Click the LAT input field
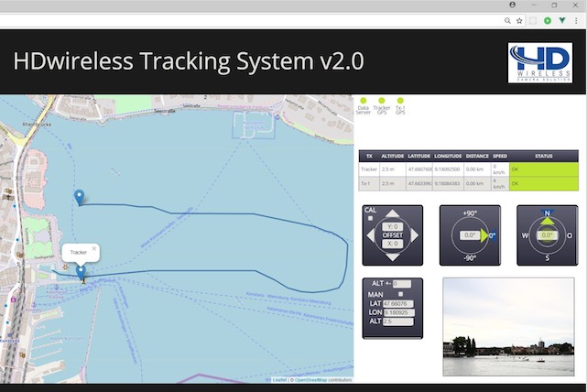Viewport: 587px width, 392px height. (x=398, y=304)
